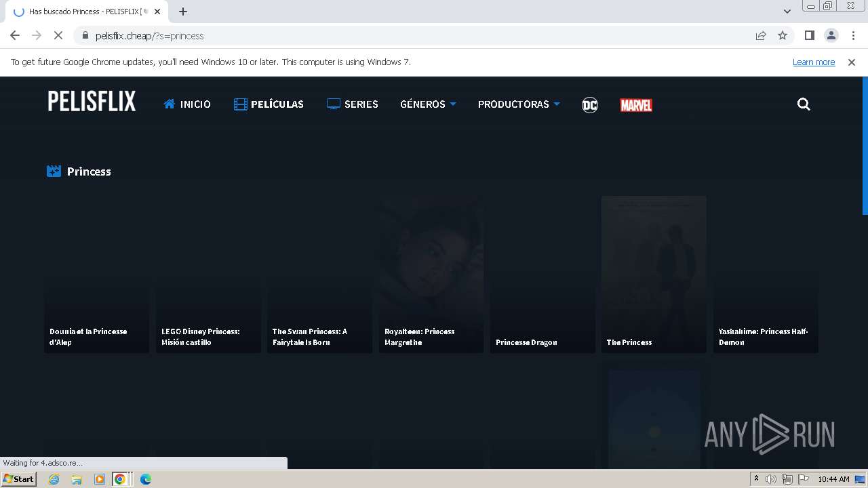Screen dimensions: 868x488
Task: Open network tray icon
Action: (787, 479)
